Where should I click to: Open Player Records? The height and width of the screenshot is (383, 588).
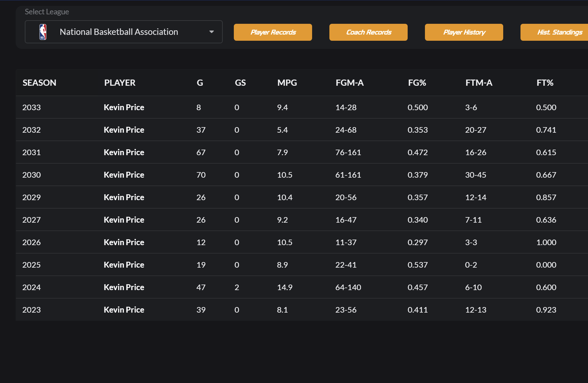pos(273,32)
